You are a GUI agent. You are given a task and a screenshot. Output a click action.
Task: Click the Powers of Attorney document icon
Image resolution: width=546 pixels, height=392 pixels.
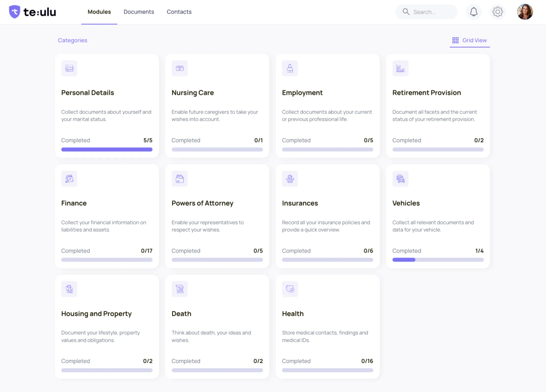pos(180,179)
